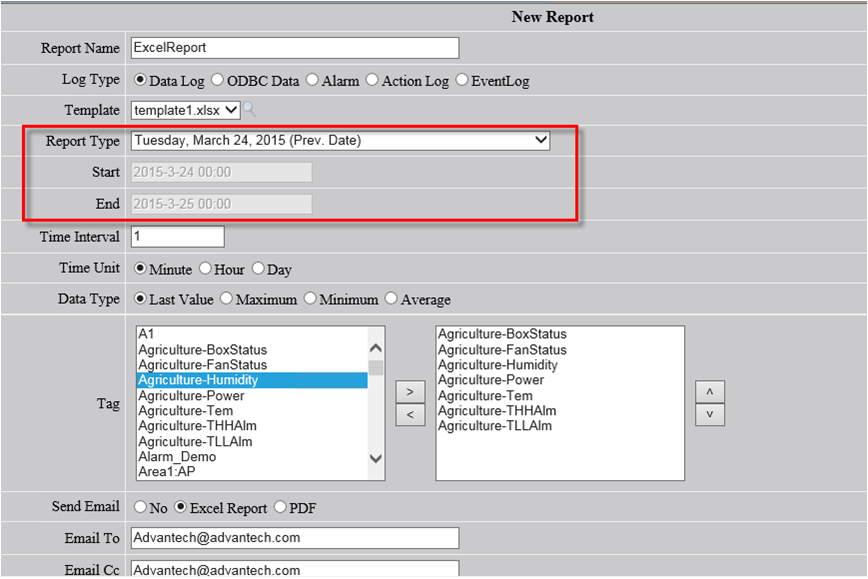868x579 pixels.
Task: Click the > button to add tag
Action: (410, 390)
